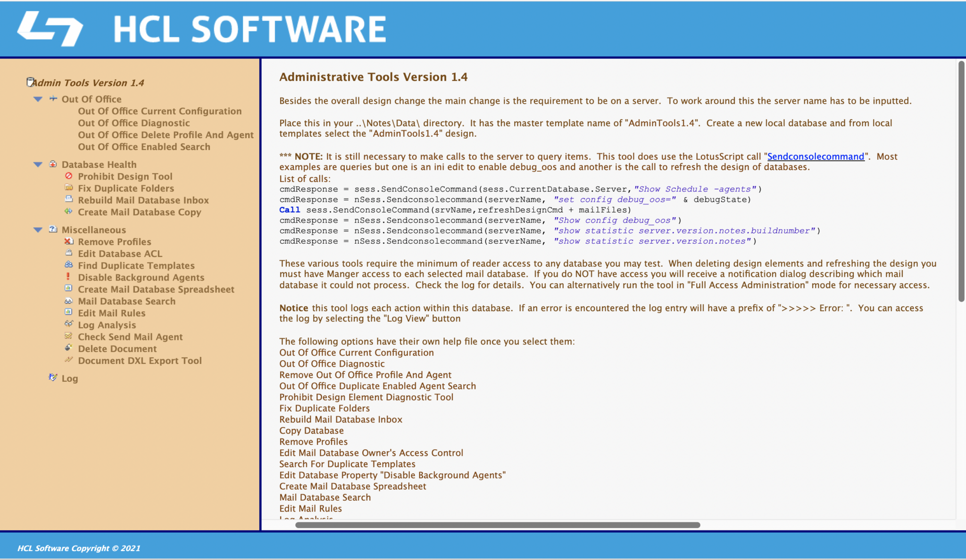
Task: Collapse the Miscellaneous section
Action: click(37, 230)
